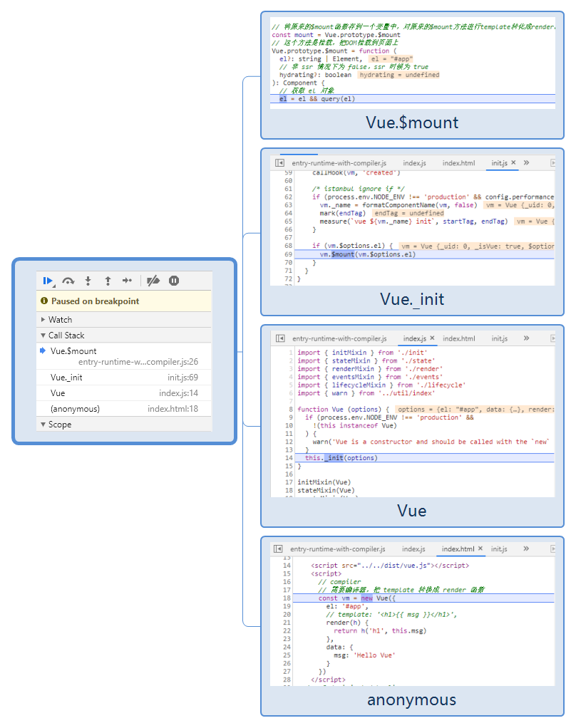Image resolution: width=576 pixels, height=728 pixels.
Task: Click the large "Vue.$mount" node caption
Action: coord(412,123)
